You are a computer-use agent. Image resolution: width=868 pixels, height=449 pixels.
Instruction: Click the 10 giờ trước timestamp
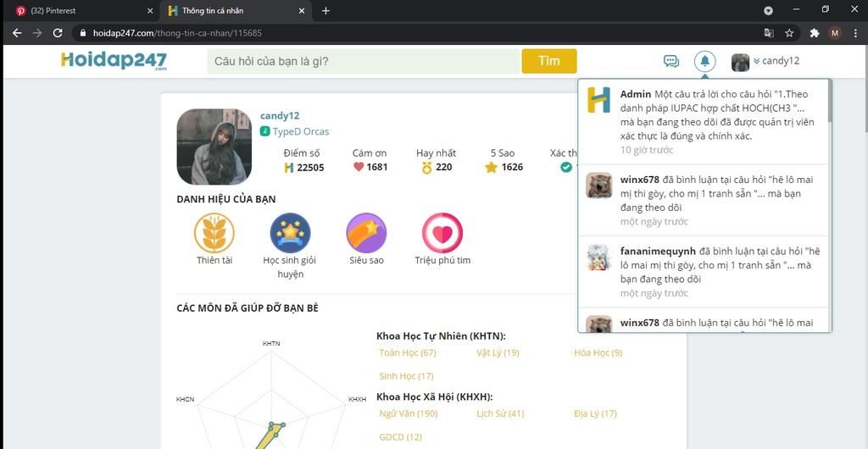click(647, 150)
